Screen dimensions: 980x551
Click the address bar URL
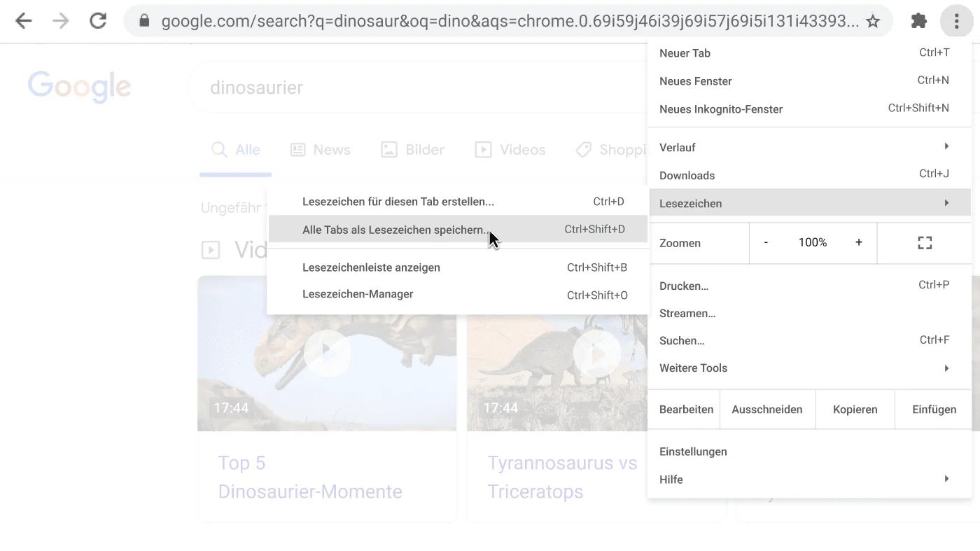tap(490, 20)
